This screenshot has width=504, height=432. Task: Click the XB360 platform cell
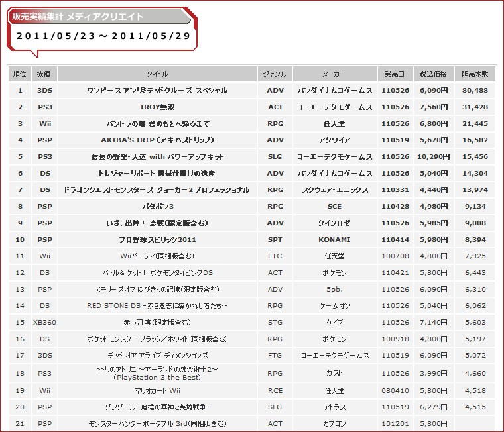(44, 322)
